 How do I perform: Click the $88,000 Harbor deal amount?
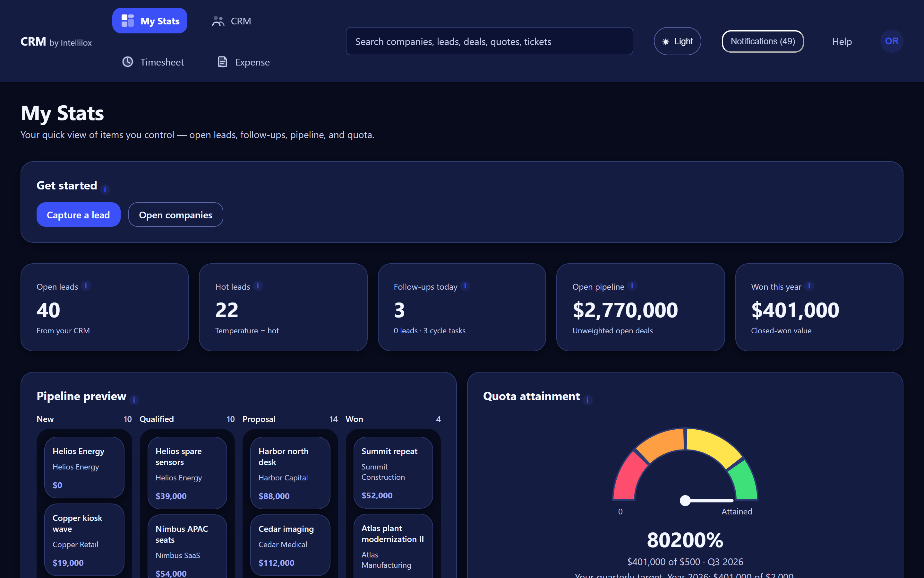click(x=274, y=496)
